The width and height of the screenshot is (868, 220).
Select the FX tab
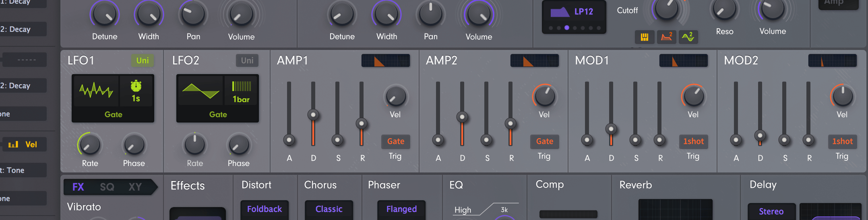[78, 187]
